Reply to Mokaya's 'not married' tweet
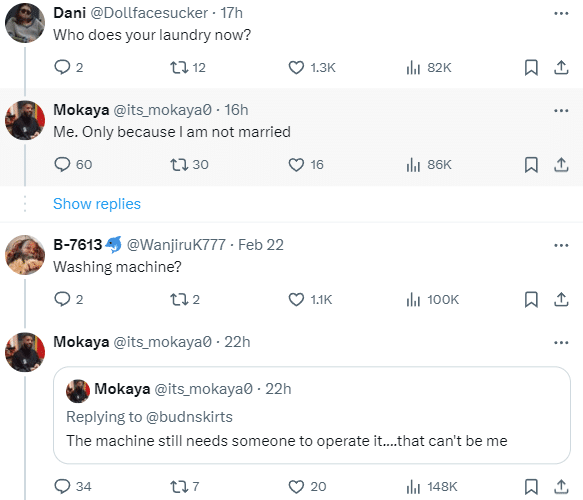 click(x=62, y=165)
